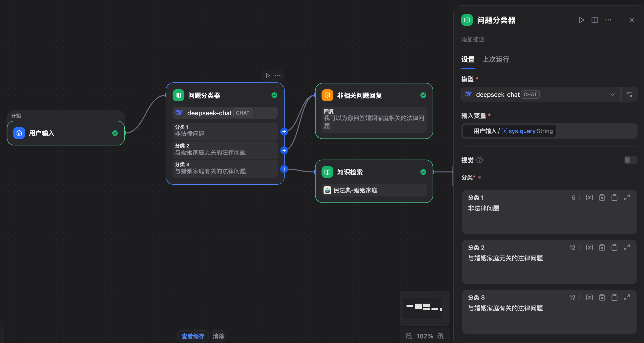
Task: Collapse the 分类 section arrow
Action: point(480,178)
